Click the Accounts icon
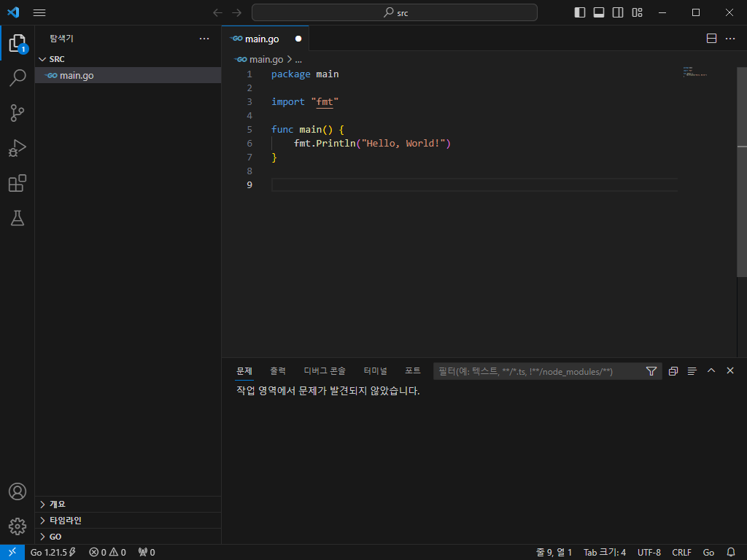Screen dimensions: 747x560 18,491
